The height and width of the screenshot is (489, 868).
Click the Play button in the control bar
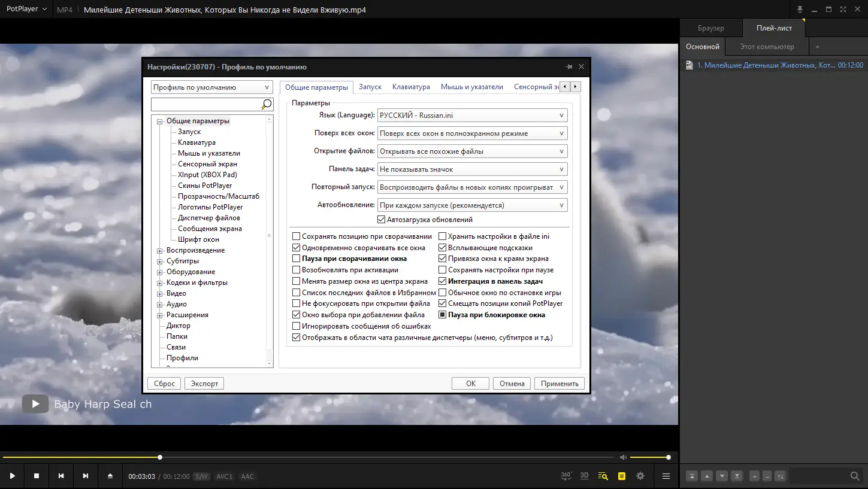(x=12, y=476)
